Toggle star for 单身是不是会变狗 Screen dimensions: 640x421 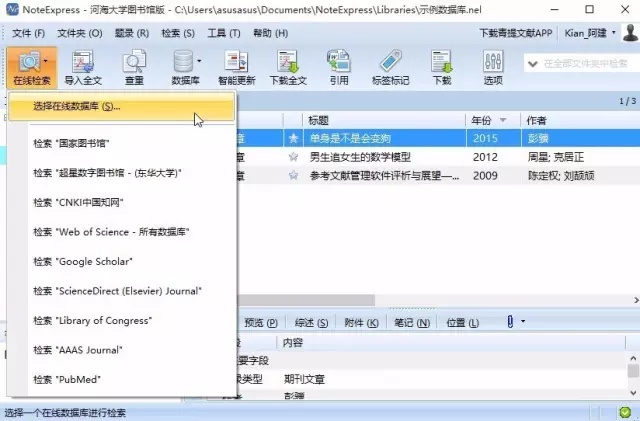[x=293, y=138]
